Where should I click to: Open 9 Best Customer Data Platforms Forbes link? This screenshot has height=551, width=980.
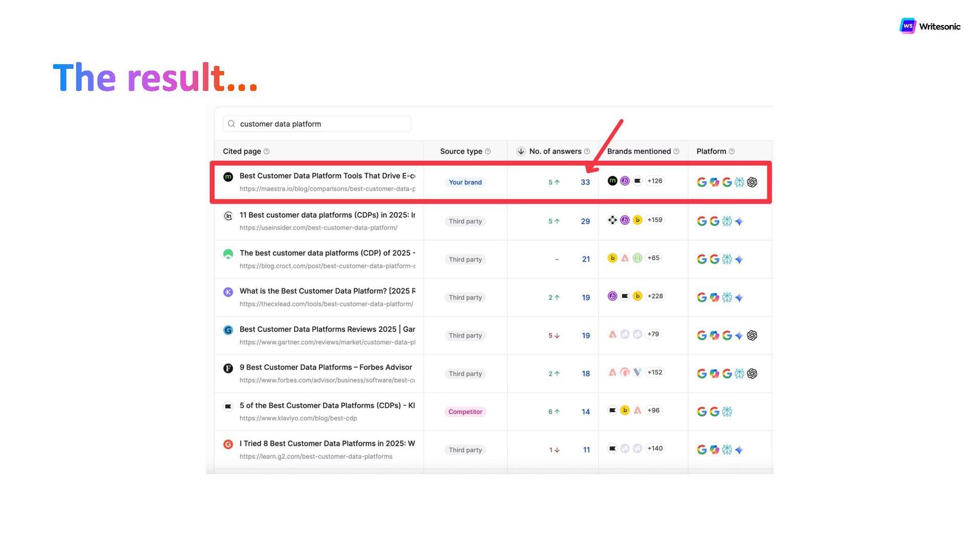point(326,367)
